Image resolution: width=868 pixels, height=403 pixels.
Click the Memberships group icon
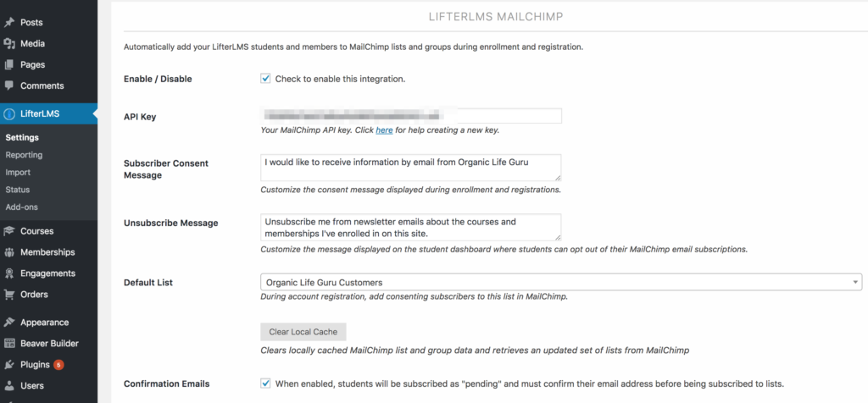[x=8, y=252]
